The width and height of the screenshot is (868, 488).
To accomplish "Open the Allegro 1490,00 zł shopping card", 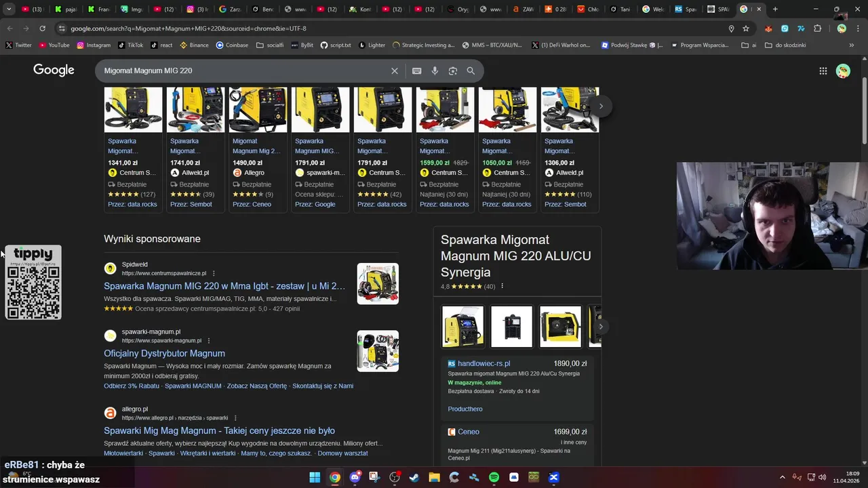I will 258,149.
